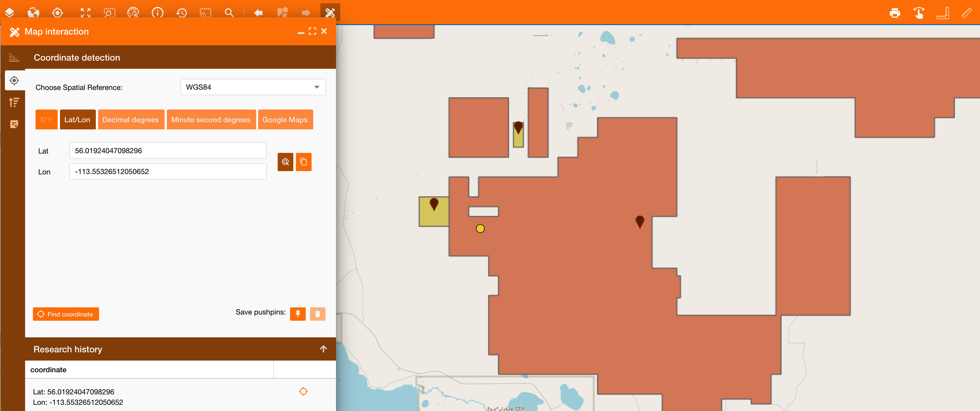Save pushpins with the pin icon
Screen dimensions: 980x411
click(298, 314)
